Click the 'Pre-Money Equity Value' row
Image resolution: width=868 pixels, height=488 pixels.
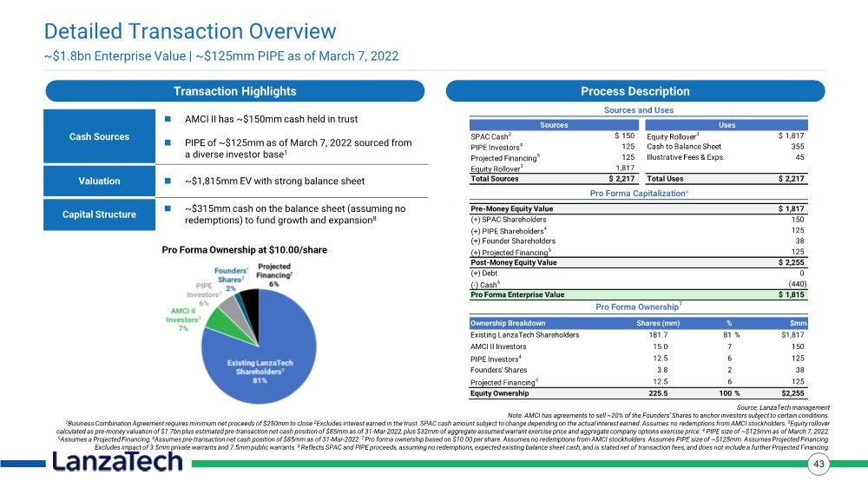coord(638,208)
